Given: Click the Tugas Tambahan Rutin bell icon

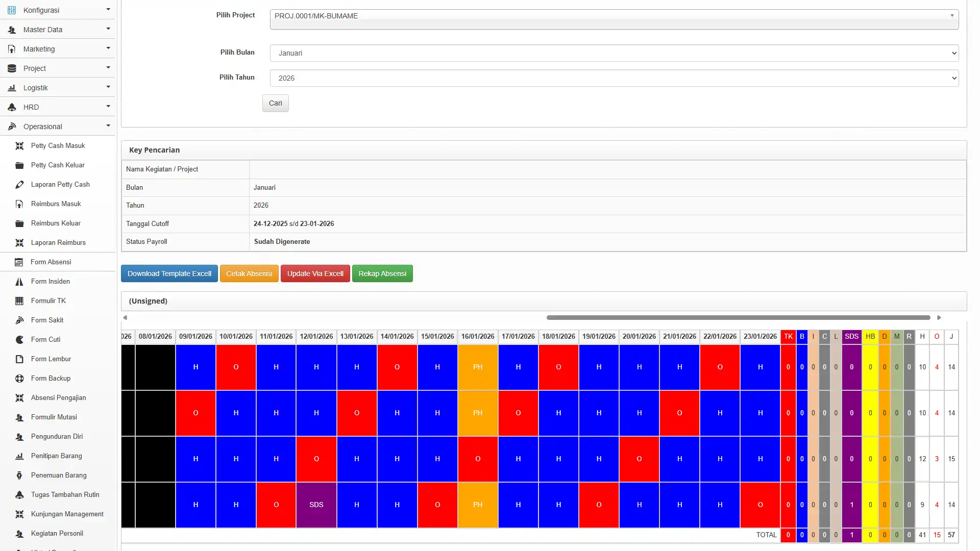Looking at the screenshot, I should click(19, 495).
